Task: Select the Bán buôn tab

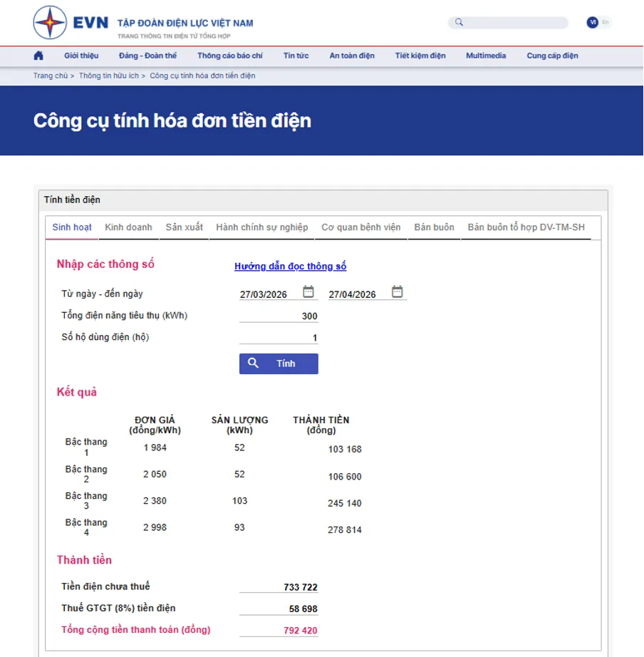Action: (x=433, y=227)
